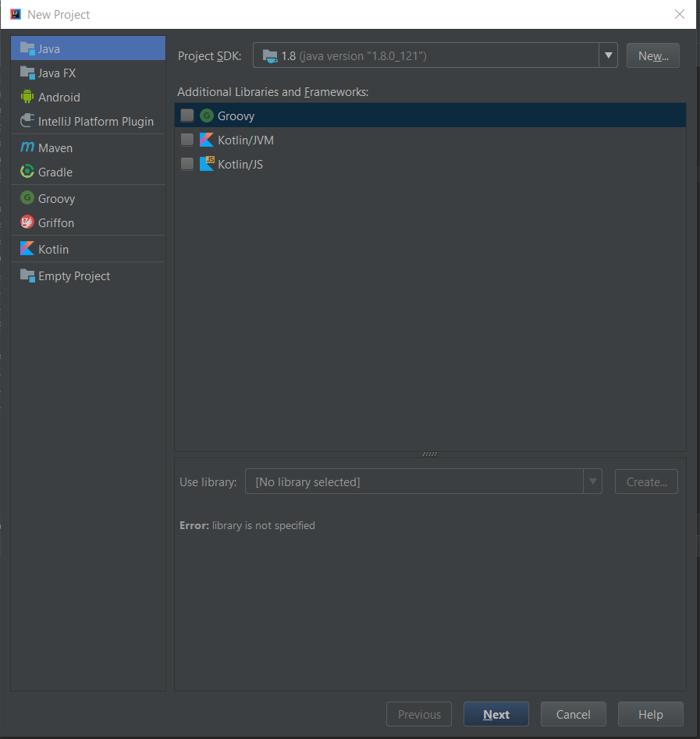Click the Kotlin logo icon in sidebar
Viewport: 700px width, 739px height.
tap(27, 248)
